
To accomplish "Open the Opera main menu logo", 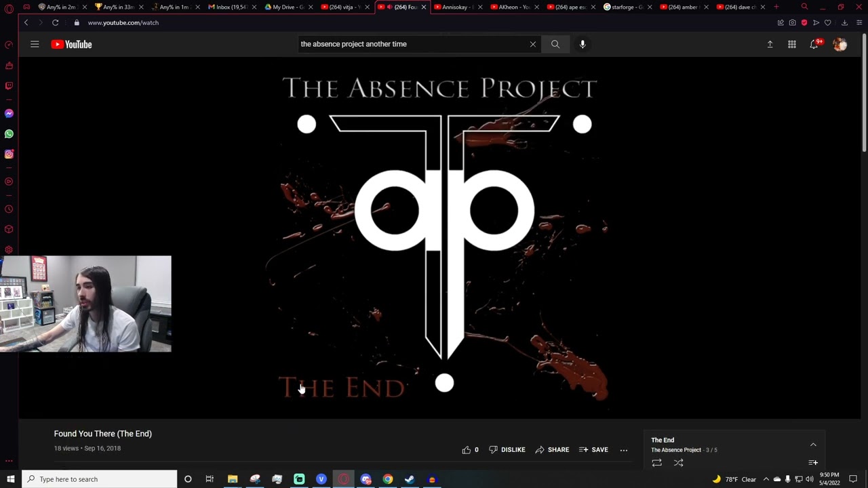I will (x=9, y=7).
